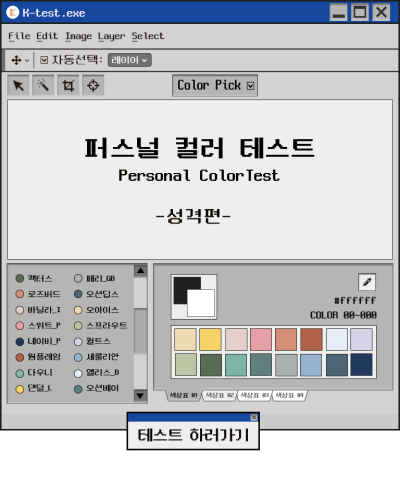
Task: Open the 레이어 dropdown
Action: click(x=130, y=60)
